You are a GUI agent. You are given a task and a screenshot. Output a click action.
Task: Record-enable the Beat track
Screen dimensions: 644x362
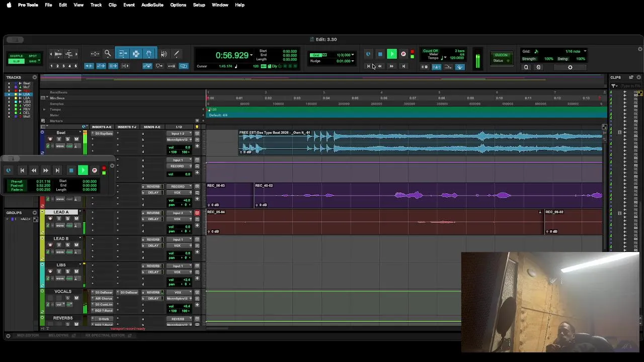pyautogui.click(x=50, y=139)
